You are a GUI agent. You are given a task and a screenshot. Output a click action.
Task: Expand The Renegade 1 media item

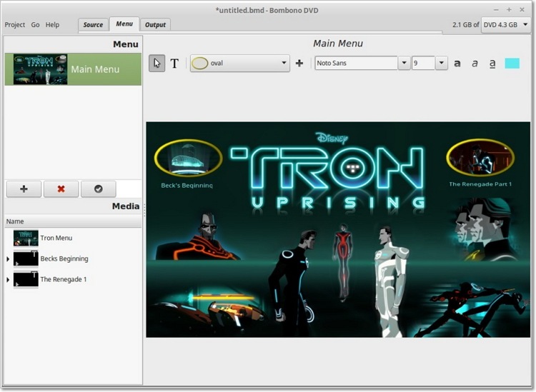(x=8, y=280)
